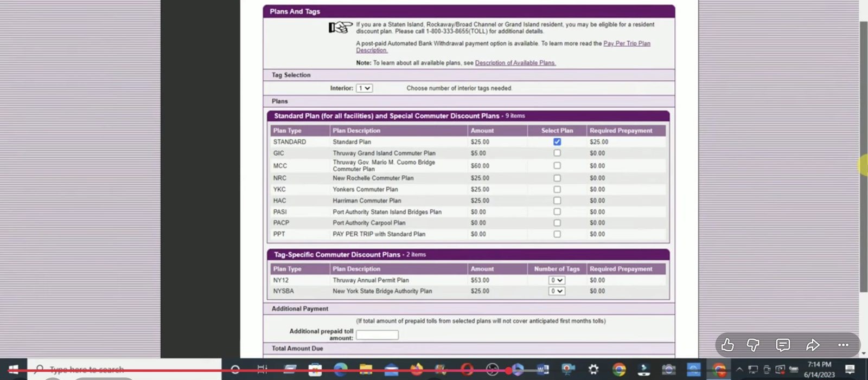Click the Plan Type column header in Standard Plan table

(x=287, y=131)
